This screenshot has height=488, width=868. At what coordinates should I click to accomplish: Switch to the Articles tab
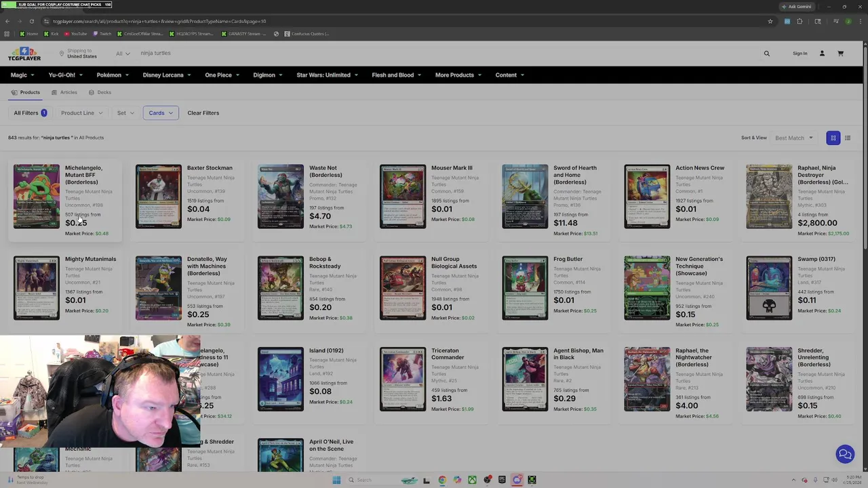[64, 92]
